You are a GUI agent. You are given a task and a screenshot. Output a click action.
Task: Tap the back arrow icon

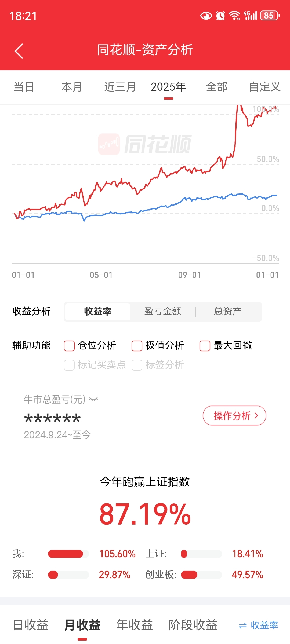[x=19, y=51]
